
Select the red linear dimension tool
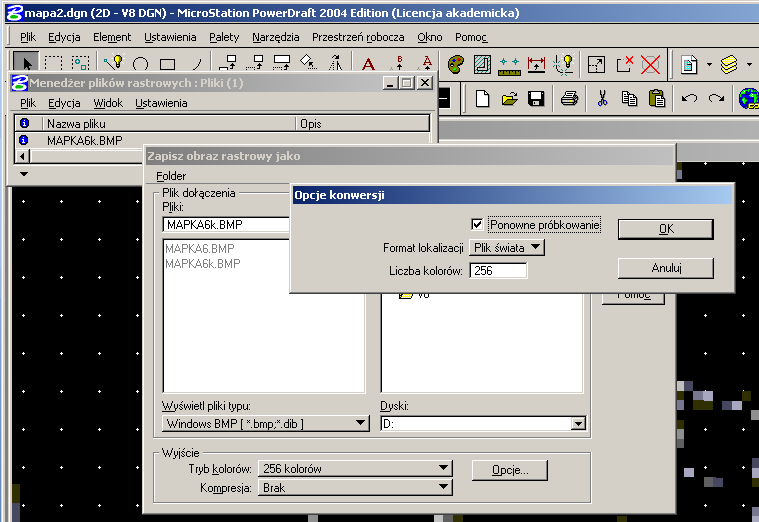coord(536,64)
